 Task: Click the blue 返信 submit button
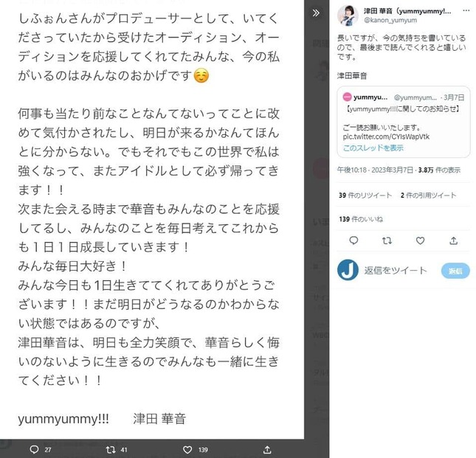(455, 271)
